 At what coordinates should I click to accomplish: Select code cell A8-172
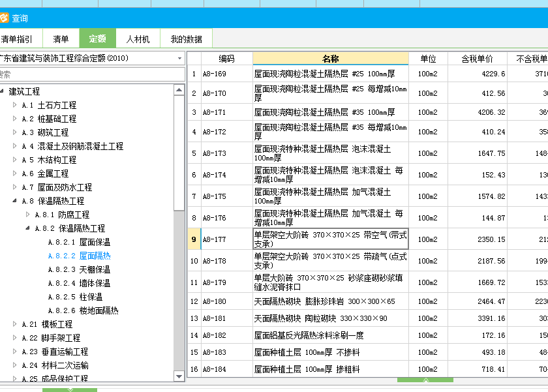(x=226, y=132)
